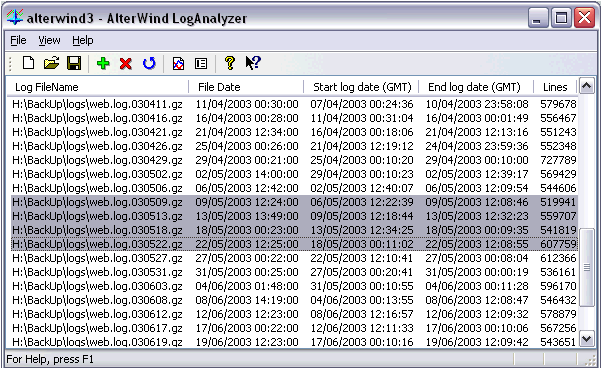602x368 pixels.
Task: Save the project with the floppy disk icon
Action: pos(74,63)
